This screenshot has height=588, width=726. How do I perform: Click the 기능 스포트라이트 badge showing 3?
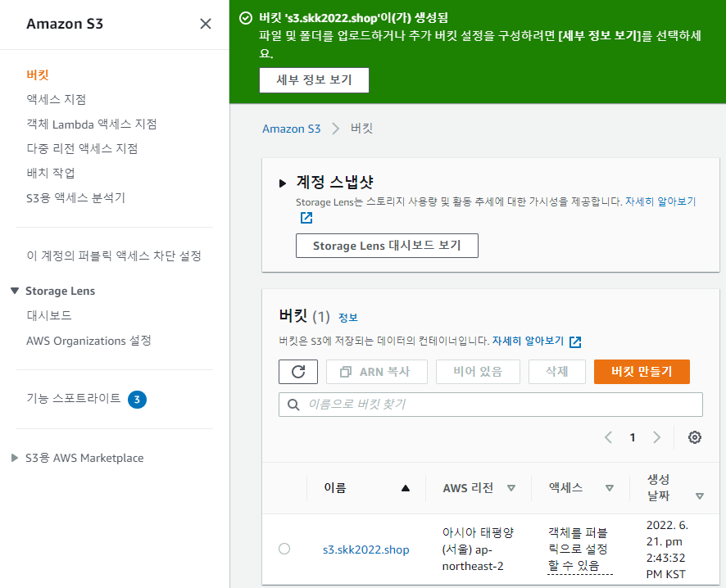[x=137, y=400]
